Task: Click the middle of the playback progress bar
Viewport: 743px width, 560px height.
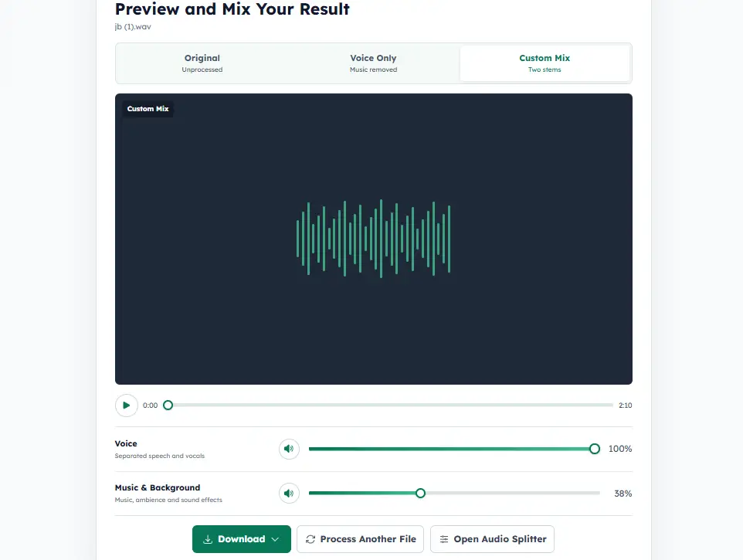Action: tap(391, 405)
